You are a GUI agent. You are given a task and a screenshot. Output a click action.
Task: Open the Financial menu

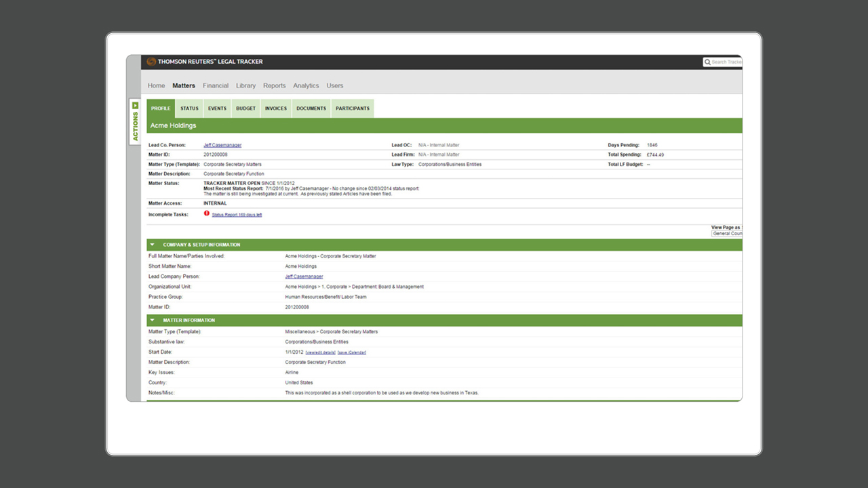click(x=216, y=86)
